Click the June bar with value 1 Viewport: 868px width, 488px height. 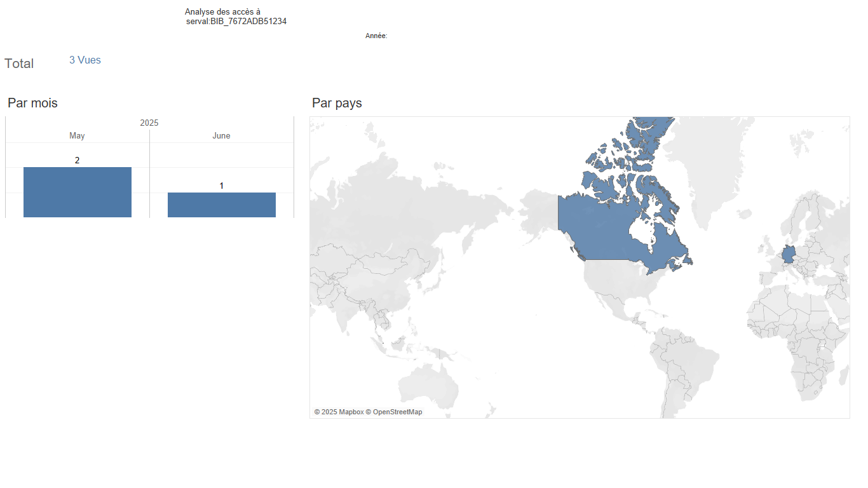tap(222, 205)
